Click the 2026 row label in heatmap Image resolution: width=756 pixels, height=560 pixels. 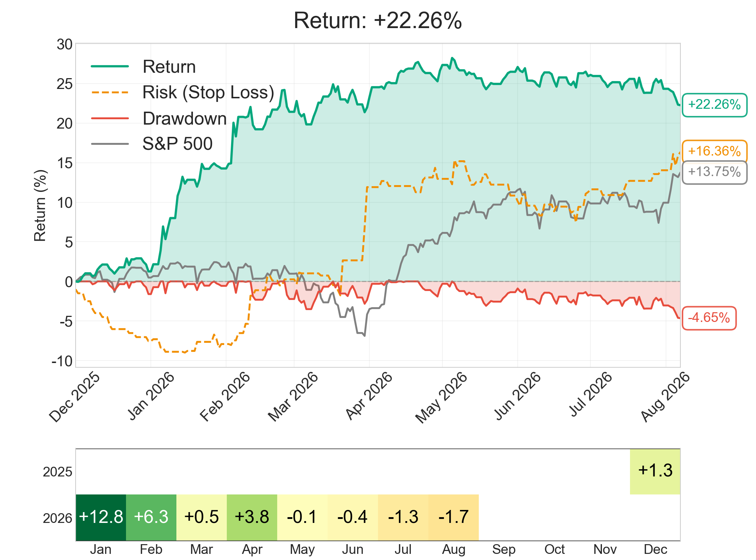pos(57,518)
